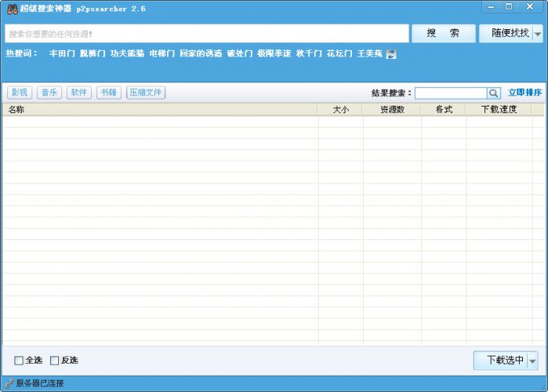548x392 pixels.
Task: Sort by 格式 column header
Action: [444, 109]
